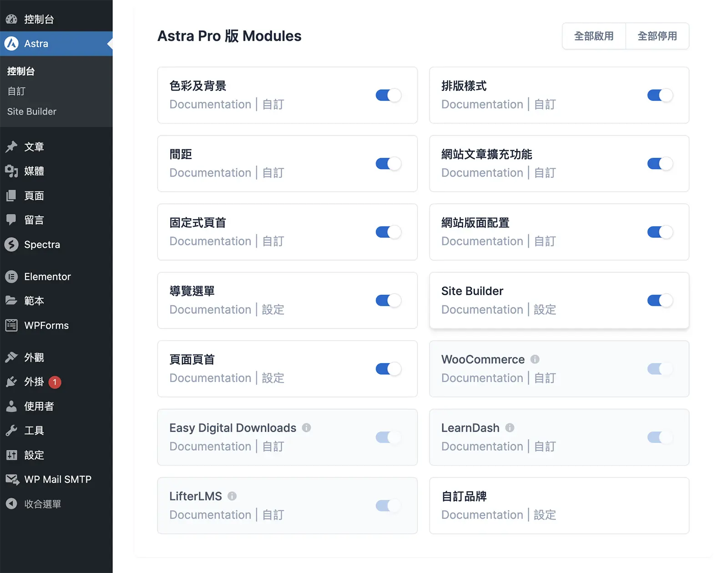Screen dimensions: 728x573
Task: Toggle the Easy Digital Downloads switch
Action: point(388,437)
